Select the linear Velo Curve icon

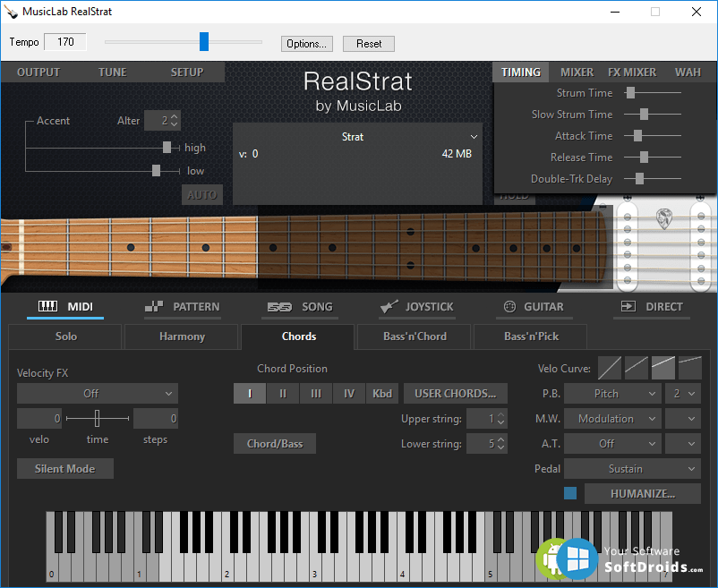coord(610,369)
